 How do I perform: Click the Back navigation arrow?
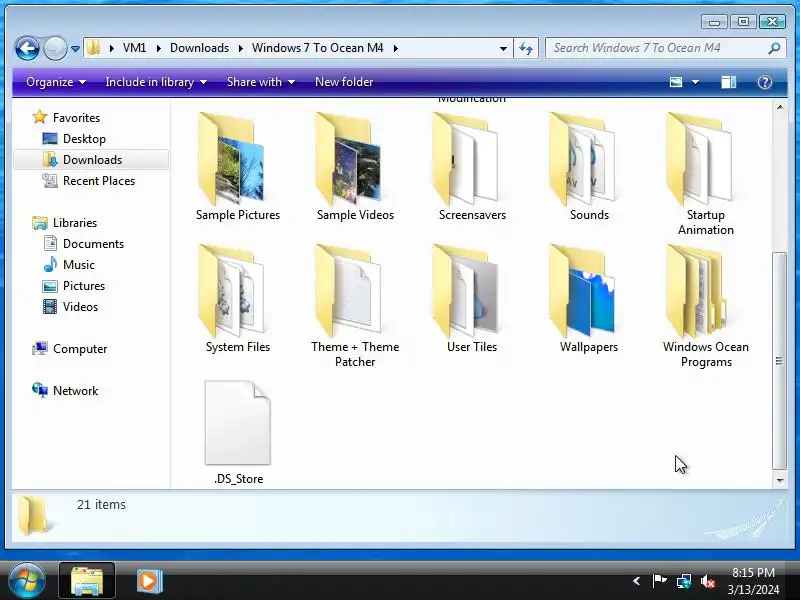(x=27, y=48)
